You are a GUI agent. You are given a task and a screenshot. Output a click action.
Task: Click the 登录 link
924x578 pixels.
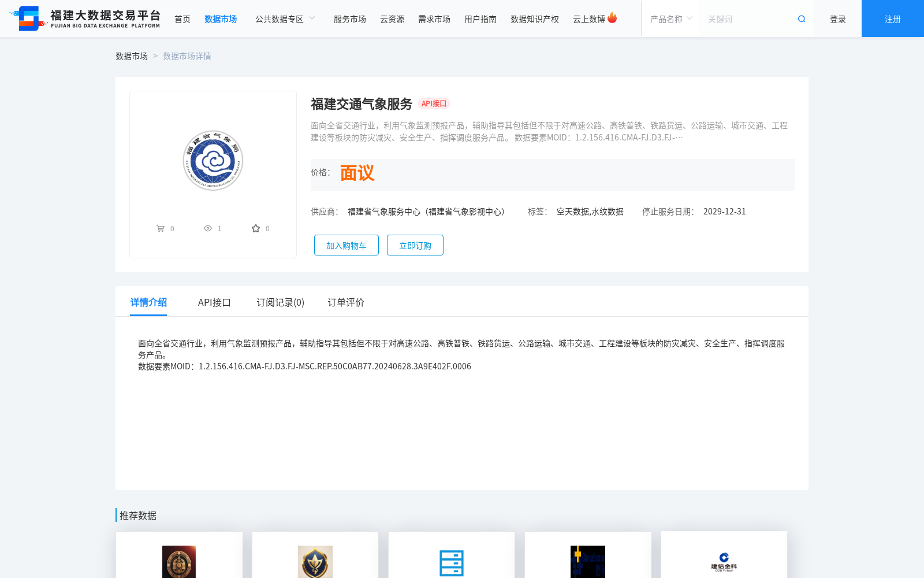click(x=838, y=19)
